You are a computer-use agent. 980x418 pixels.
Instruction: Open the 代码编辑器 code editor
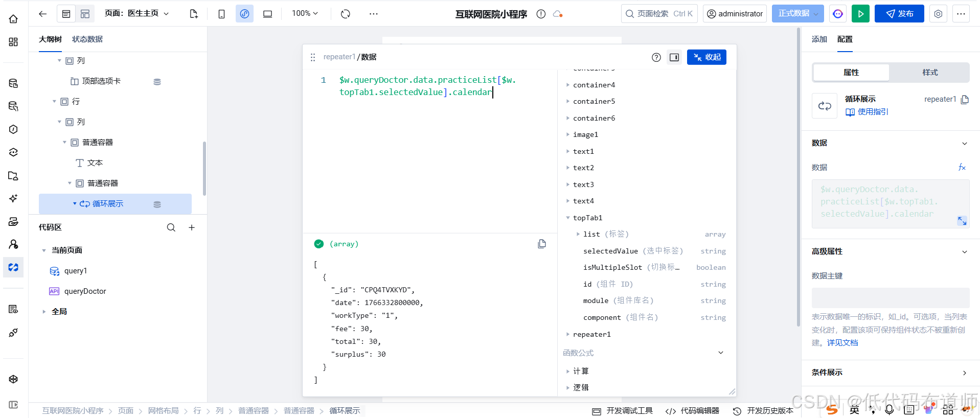(x=692, y=411)
